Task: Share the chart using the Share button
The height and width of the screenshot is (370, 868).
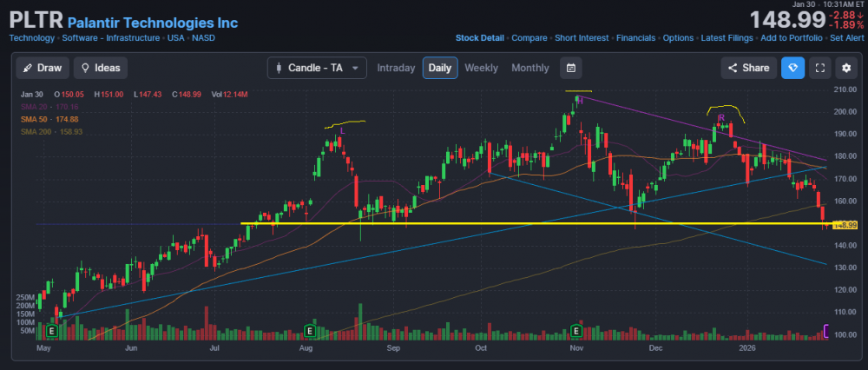Action: pyautogui.click(x=747, y=68)
